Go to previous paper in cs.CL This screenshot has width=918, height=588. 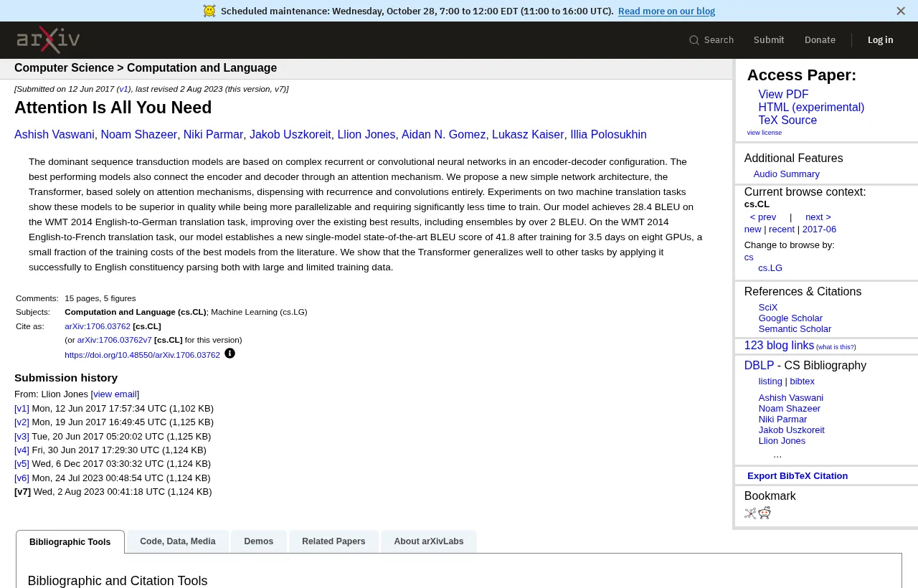click(763, 217)
